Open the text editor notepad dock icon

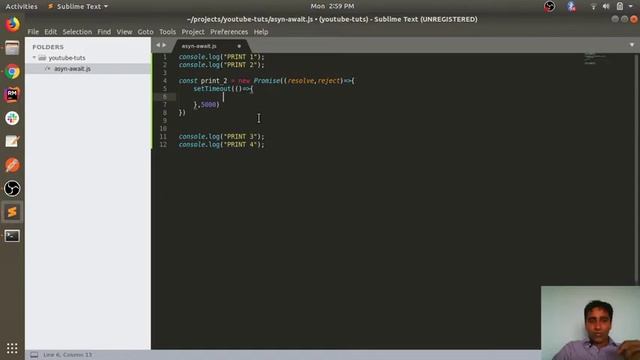12,142
